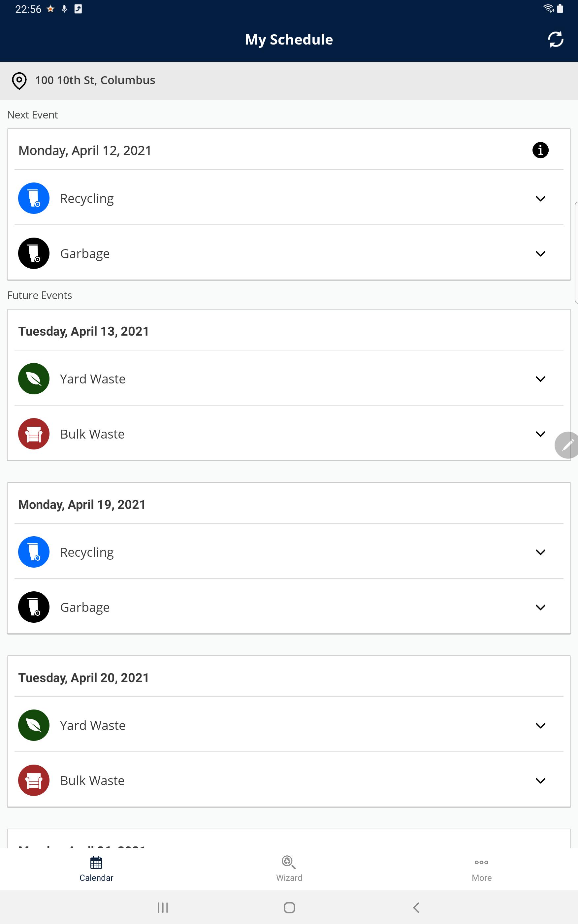The height and width of the screenshot is (924, 578).
Task: Expand Bulk Waste chevron for April 20
Action: (540, 781)
